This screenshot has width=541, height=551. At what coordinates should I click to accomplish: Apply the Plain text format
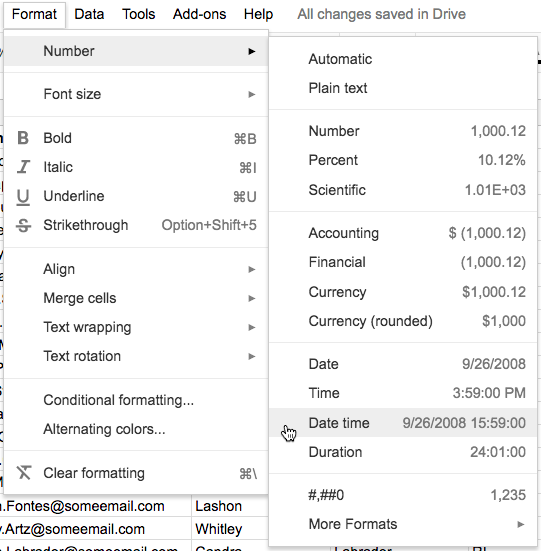point(403,88)
